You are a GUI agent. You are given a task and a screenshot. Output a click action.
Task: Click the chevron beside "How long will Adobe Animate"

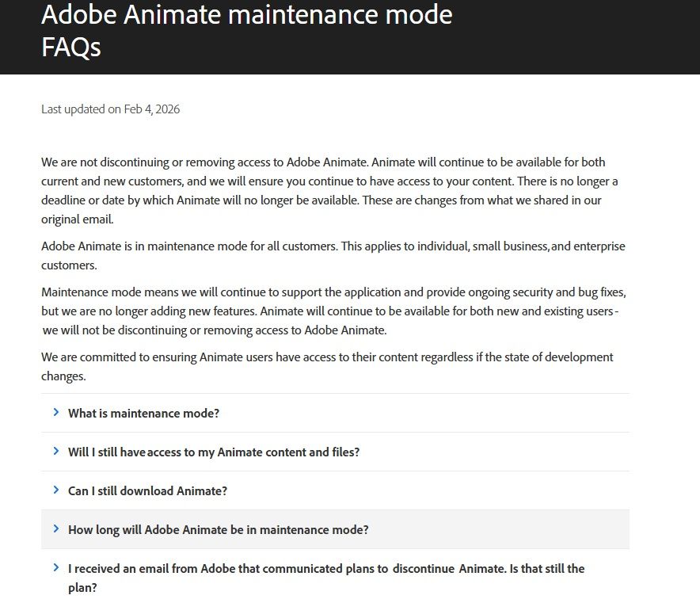pyautogui.click(x=56, y=528)
